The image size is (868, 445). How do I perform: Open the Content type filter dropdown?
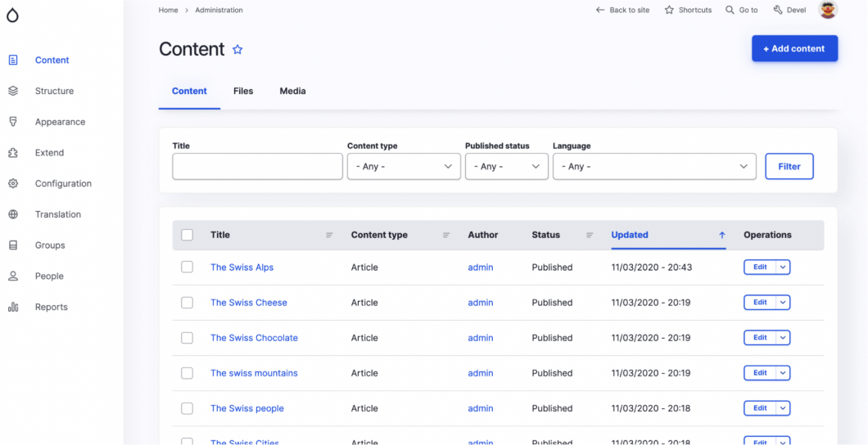[404, 166]
